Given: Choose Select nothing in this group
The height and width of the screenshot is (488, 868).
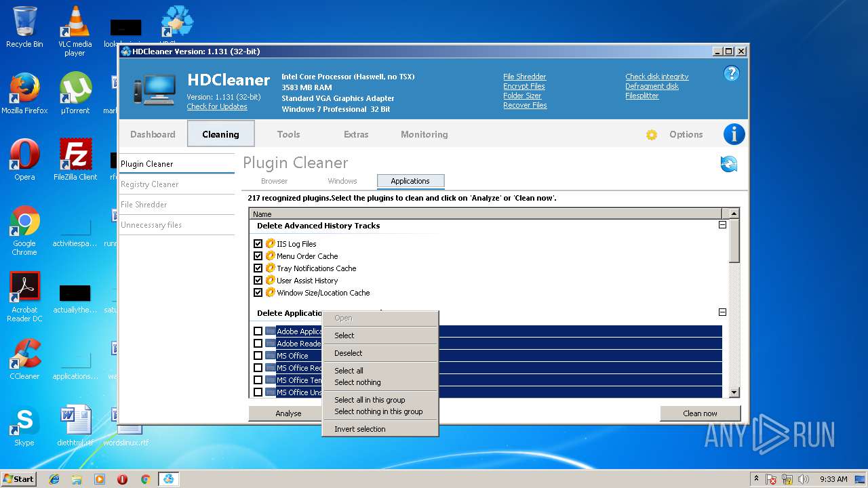Looking at the screenshot, I should pyautogui.click(x=380, y=411).
